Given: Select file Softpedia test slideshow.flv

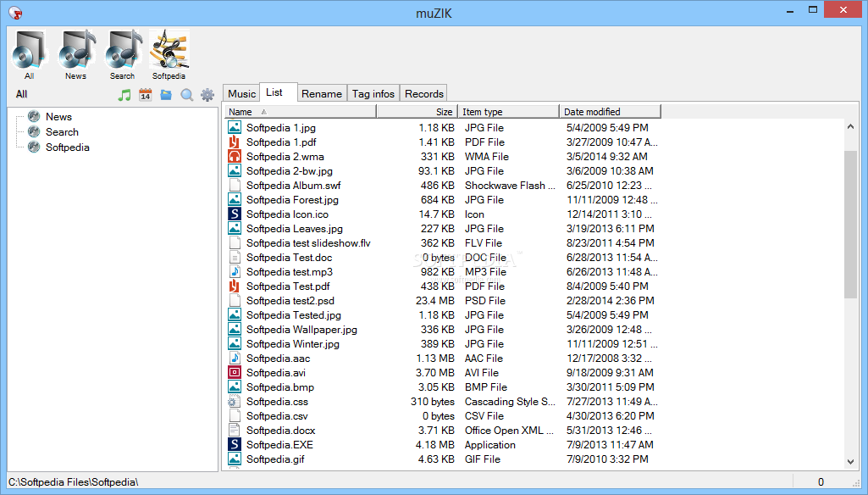Looking at the screenshot, I should (x=308, y=242).
